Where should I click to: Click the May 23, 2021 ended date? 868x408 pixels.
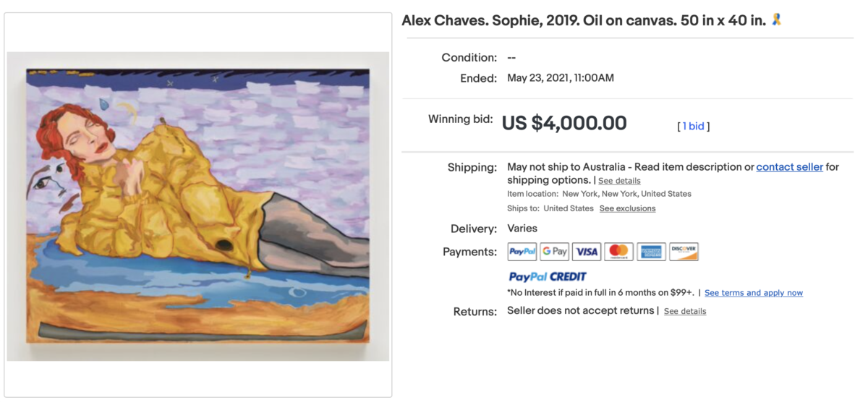click(560, 77)
